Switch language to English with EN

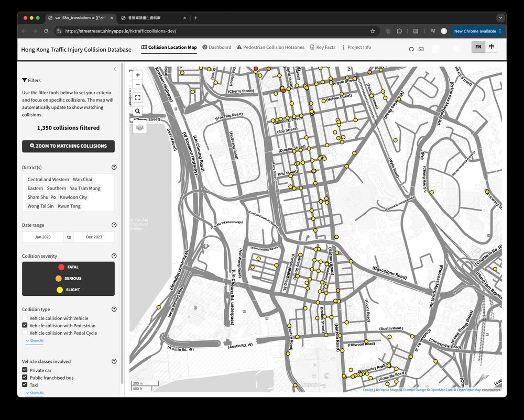pyautogui.click(x=478, y=47)
